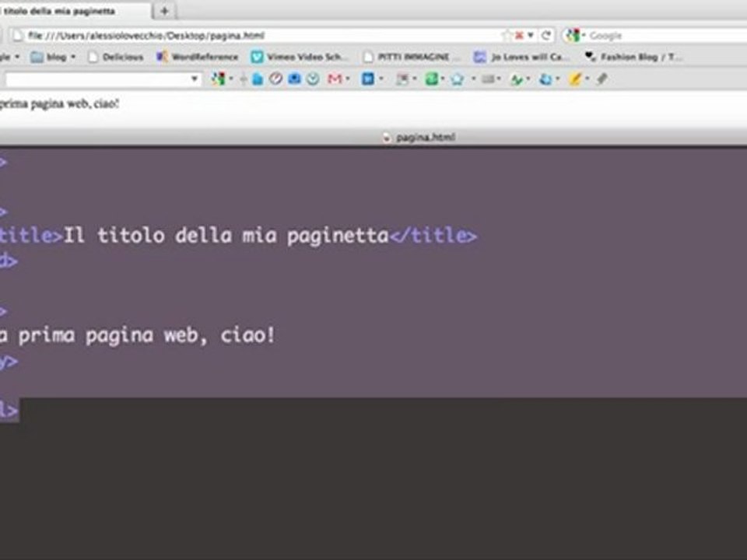Viewport: 747px width, 560px height.
Task: Click the 'Il titolo della mia paginetta' code text
Action: point(226,235)
